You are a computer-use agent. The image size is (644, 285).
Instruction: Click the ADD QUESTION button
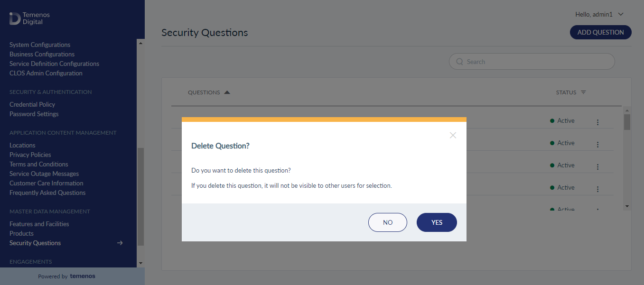point(600,32)
